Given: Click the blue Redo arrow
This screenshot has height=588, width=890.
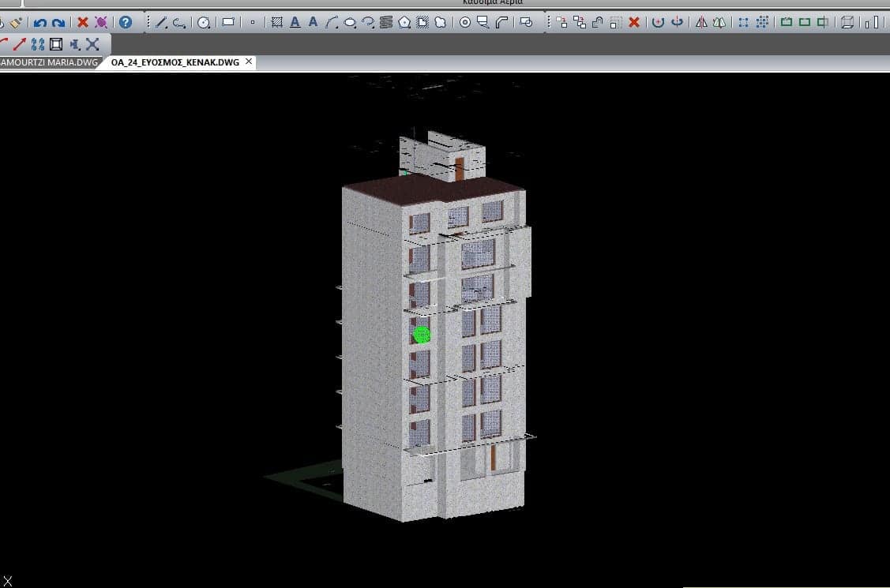Looking at the screenshot, I should (58, 22).
